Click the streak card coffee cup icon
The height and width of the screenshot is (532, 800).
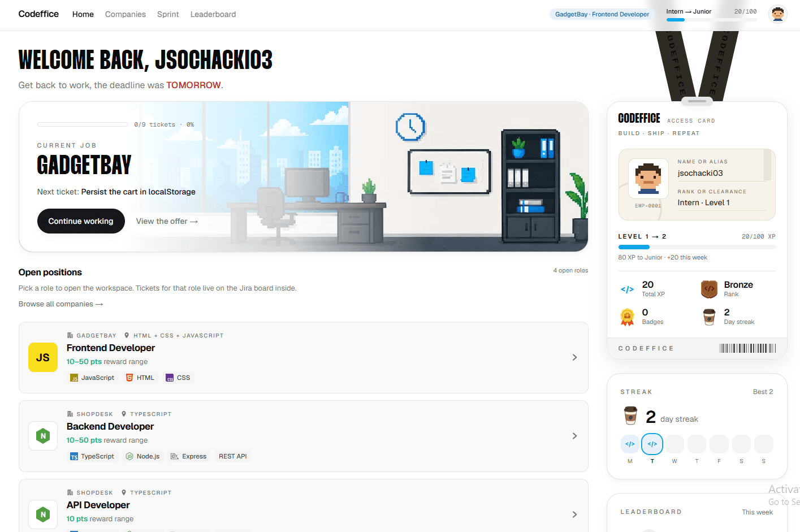pyautogui.click(x=630, y=416)
